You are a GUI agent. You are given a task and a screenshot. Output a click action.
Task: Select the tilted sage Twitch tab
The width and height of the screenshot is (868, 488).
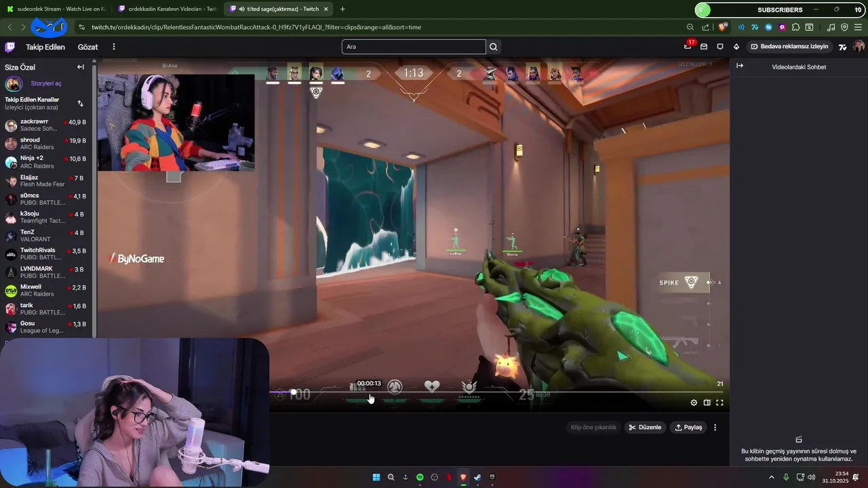tap(278, 9)
